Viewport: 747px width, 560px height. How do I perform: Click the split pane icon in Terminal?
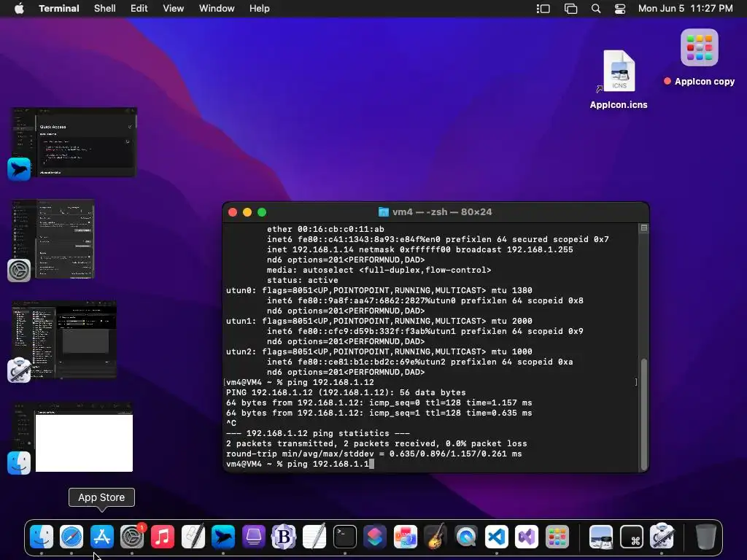click(643, 228)
